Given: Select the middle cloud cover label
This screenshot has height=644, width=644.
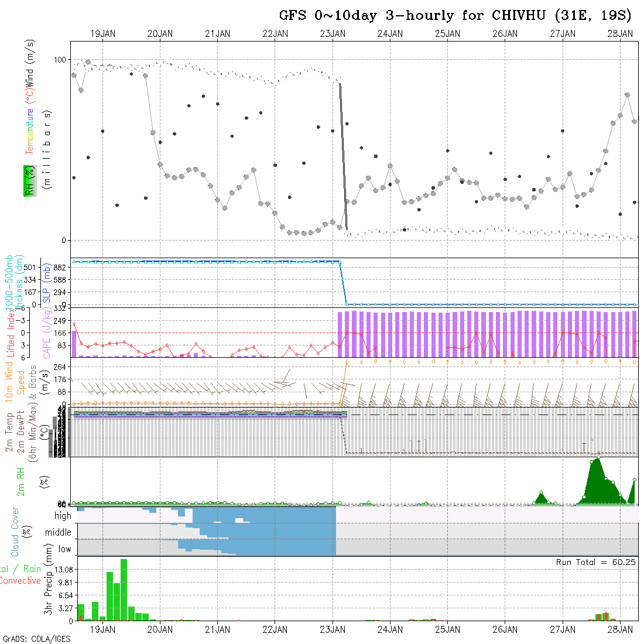Looking at the screenshot, I should coord(59,532).
